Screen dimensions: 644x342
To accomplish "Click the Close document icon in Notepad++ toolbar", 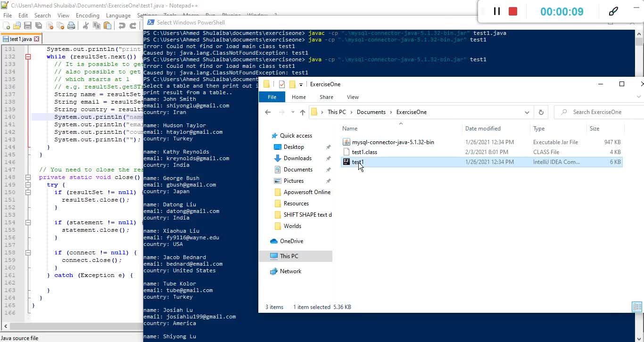I will point(49,25).
